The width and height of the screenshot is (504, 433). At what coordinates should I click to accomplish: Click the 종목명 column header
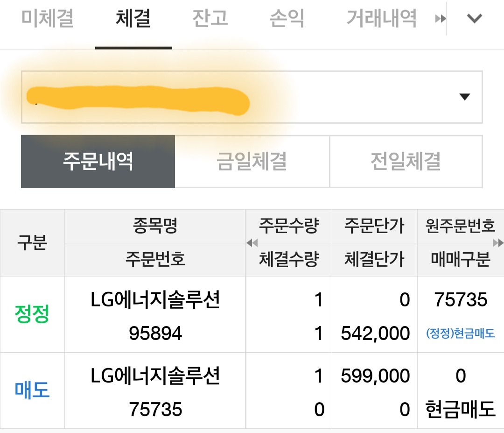click(155, 226)
